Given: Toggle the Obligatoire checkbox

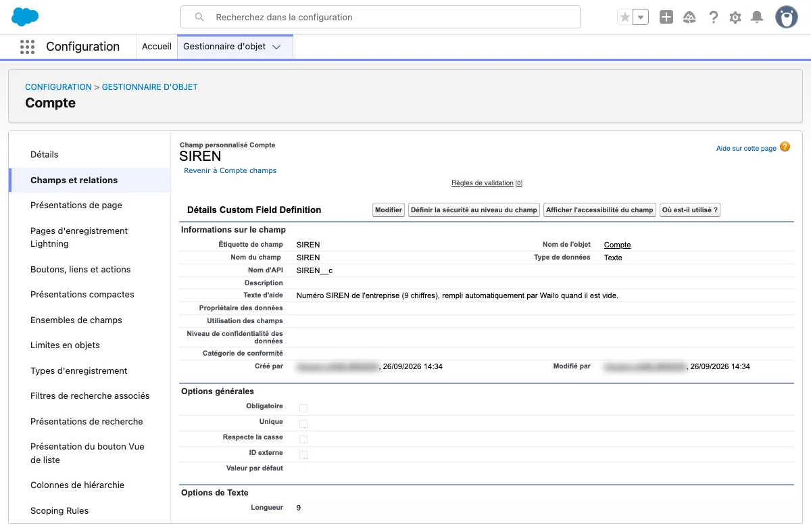Looking at the screenshot, I should 303,408.
